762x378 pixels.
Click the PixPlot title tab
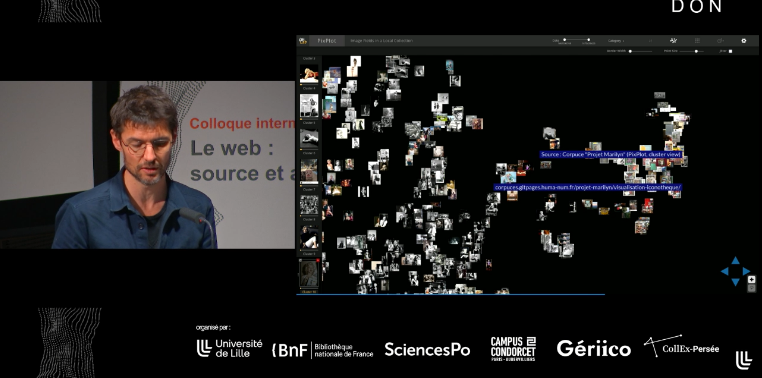pyautogui.click(x=327, y=41)
